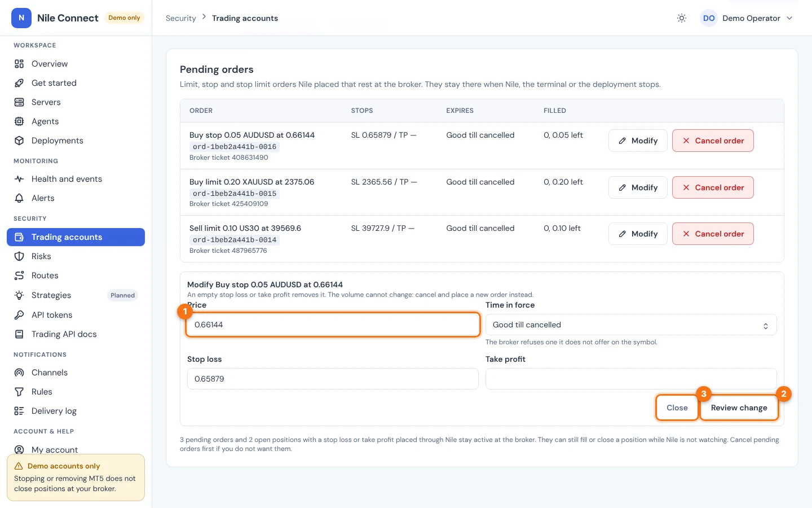Go to Health and events
This screenshot has width=812, height=508.
(x=76, y=179)
